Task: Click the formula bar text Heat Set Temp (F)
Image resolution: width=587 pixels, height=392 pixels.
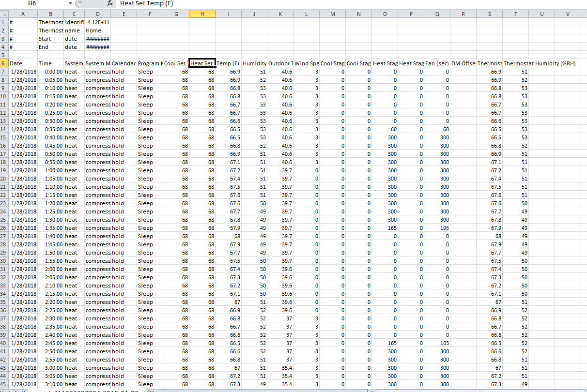Action: point(146,3)
